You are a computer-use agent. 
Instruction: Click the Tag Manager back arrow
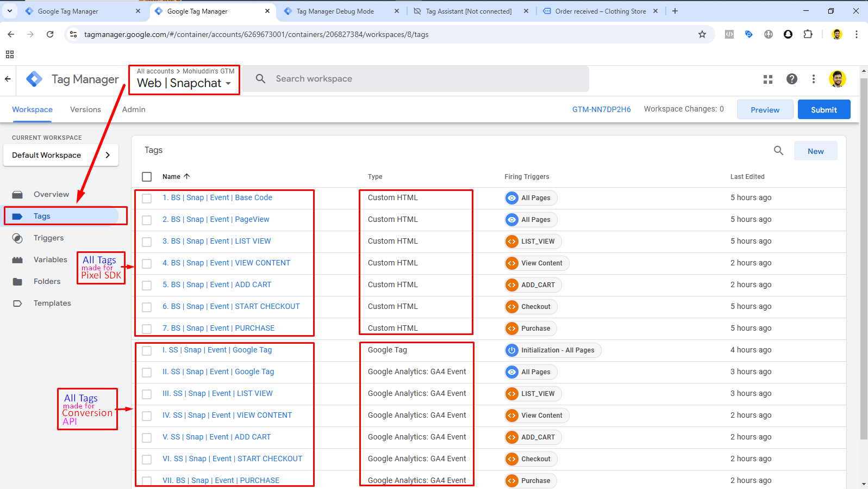pyautogui.click(x=8, y=79)
